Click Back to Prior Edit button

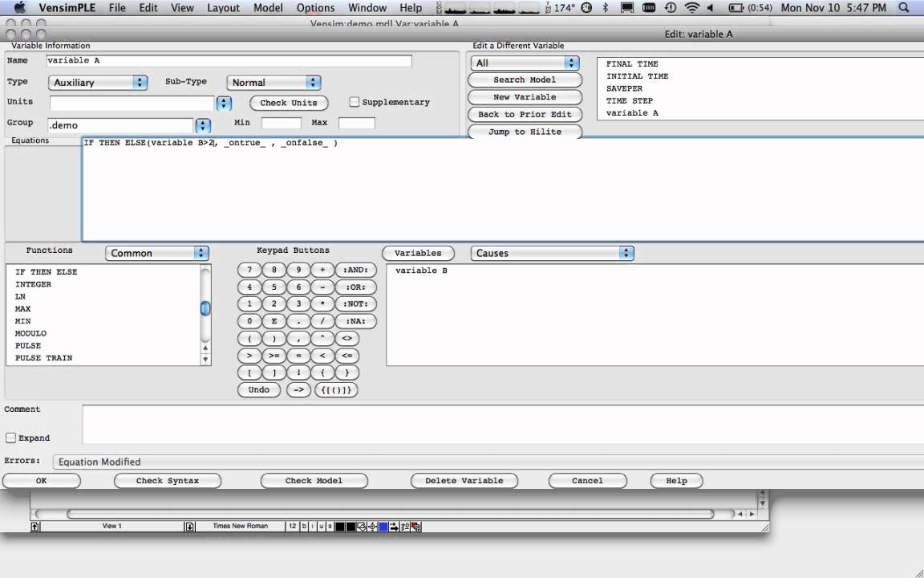click(x=525, y=115)
